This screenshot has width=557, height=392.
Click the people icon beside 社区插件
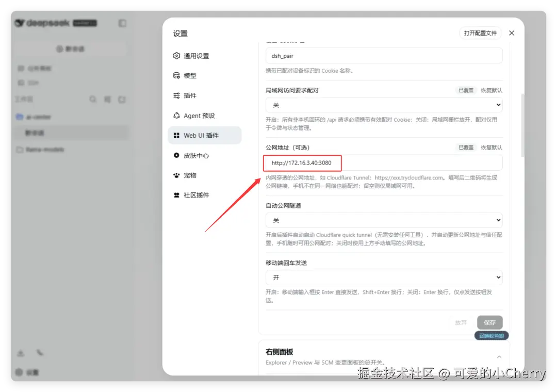point(176,195)
